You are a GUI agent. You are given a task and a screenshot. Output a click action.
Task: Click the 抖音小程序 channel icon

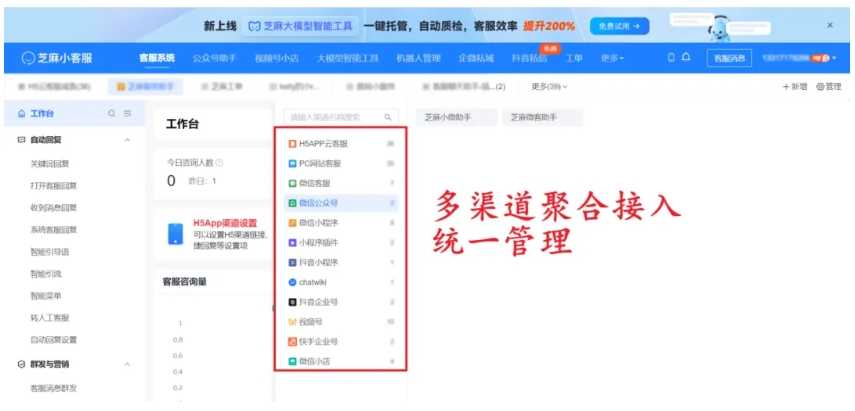pos(292,262)
